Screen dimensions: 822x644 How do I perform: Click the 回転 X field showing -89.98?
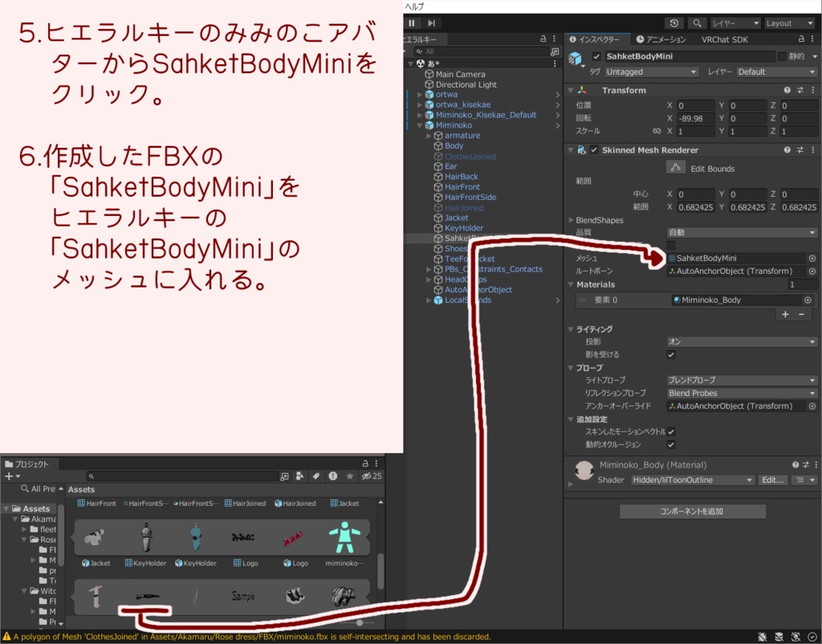click(x=696, y=119)
